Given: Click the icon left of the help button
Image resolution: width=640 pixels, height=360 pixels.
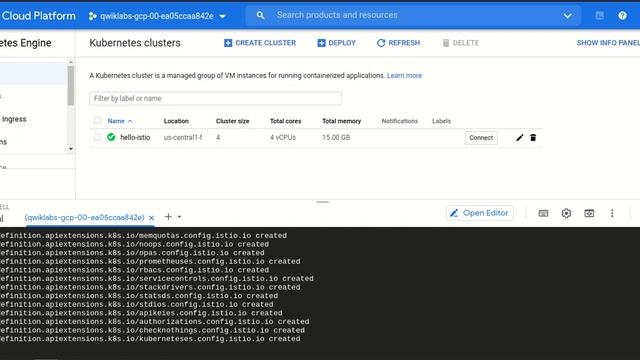Looking at the screenshot, I should (x=599, y=16).
